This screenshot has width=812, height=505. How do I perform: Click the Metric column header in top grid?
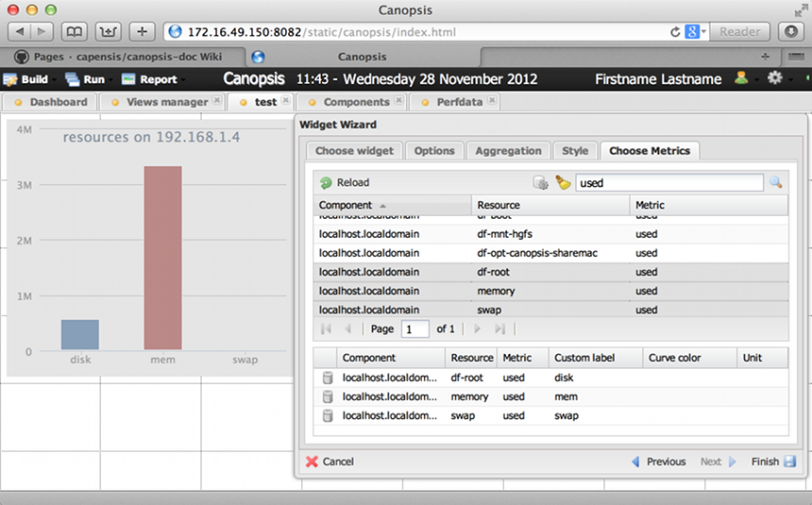coord(708,205)
